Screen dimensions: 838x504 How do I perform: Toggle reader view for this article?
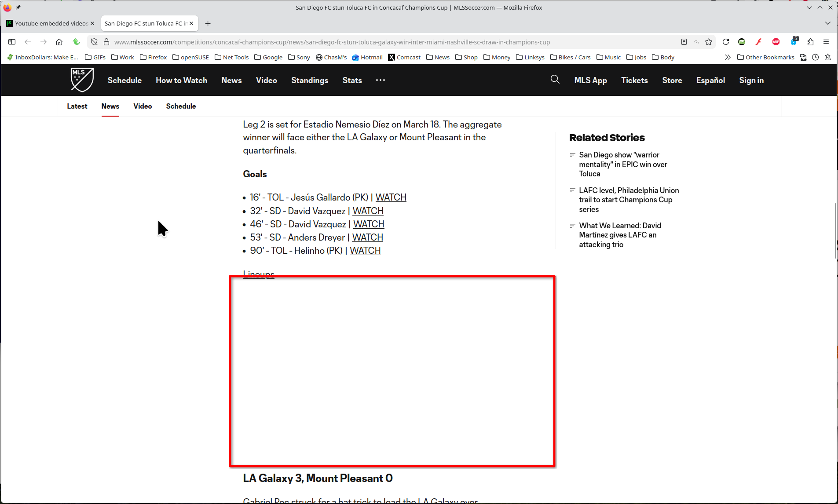[x=684, y=42]
